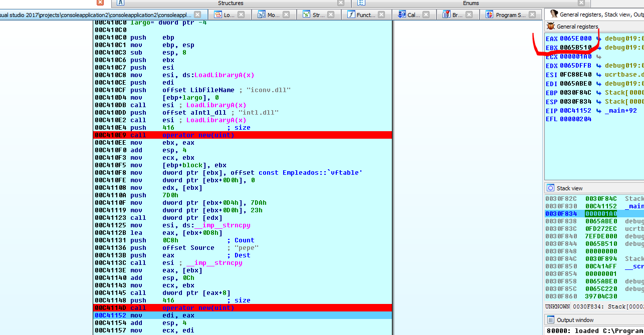Click the Breakpoints tab icon
The width and height of the screenshot is (644, 335).
(x=446, y=15)
